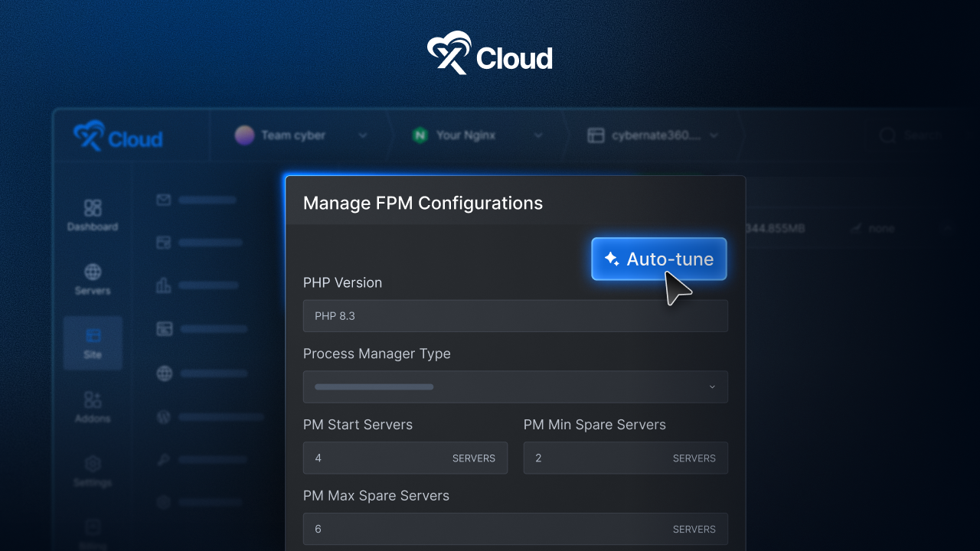Click the PM Start Servers value field
This screenshot has height=551, width=980.
coord(405,458)
